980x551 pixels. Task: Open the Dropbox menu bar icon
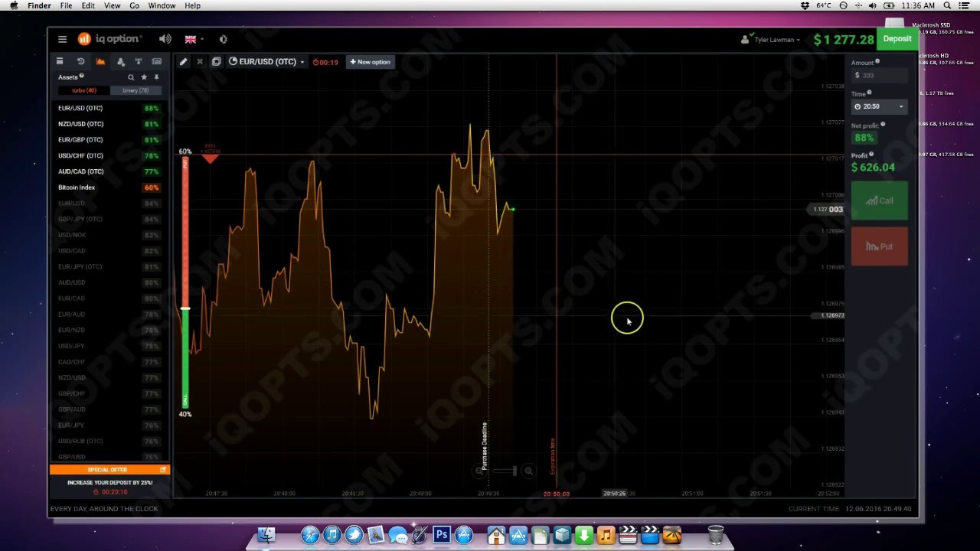coord(805,5)
